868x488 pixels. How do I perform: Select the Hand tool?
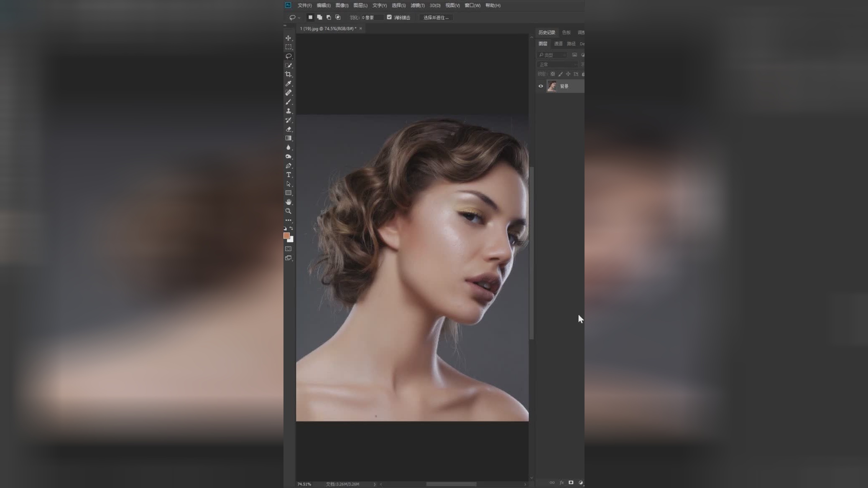288,202
